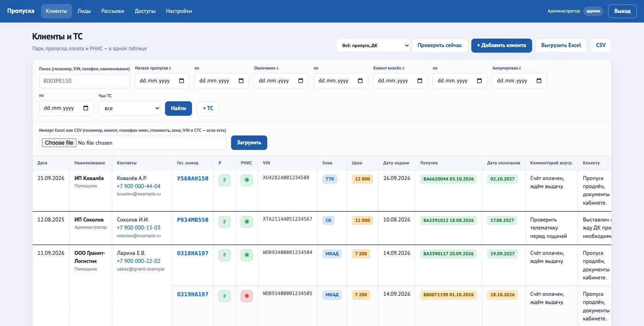Image resolution: width=644 pixels, height=326 pixels.
Task: Click 'Выгрузить Excel' button
Action: point(561,45)
